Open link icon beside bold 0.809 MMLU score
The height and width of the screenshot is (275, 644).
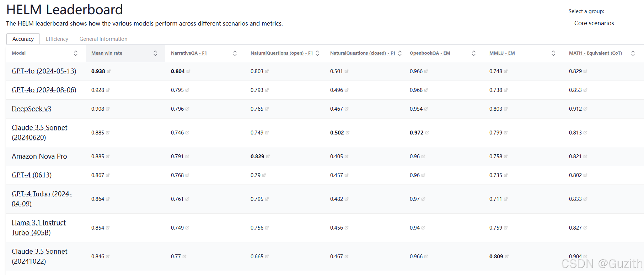(507, 257)
